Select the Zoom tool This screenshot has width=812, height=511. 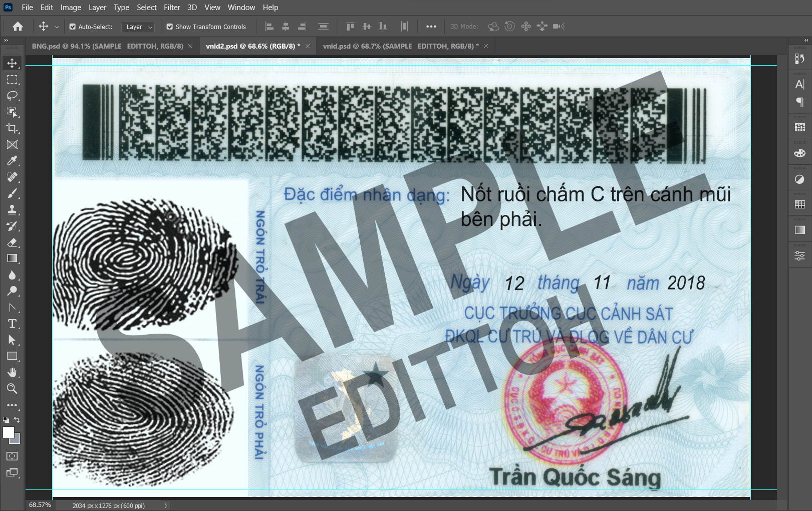click(x=12, y=389)
